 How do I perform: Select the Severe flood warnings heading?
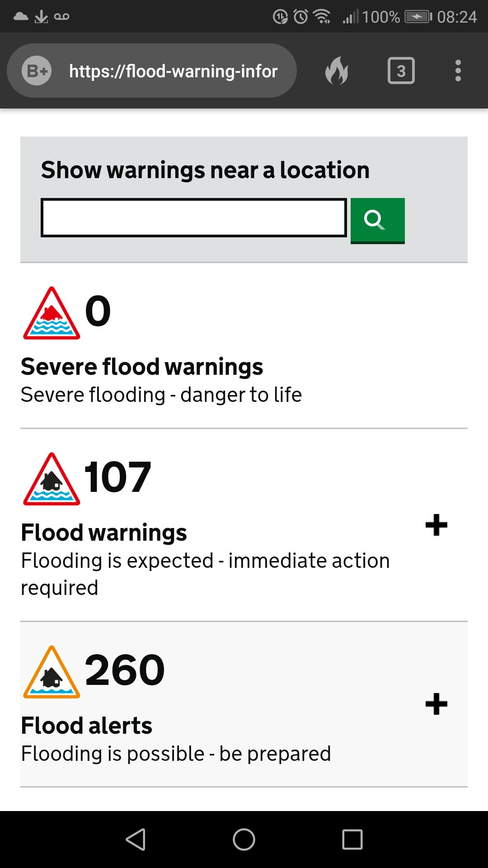pyautogui.click(x=142, y=367)
